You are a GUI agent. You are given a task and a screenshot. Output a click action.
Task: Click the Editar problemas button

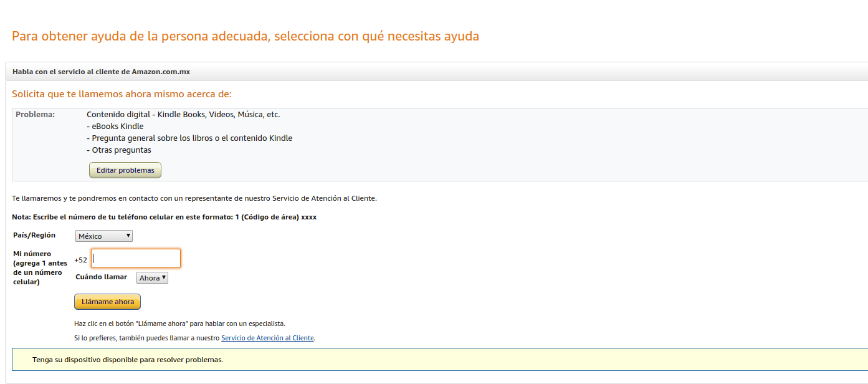pyautogui.click(x=125, y=170)
